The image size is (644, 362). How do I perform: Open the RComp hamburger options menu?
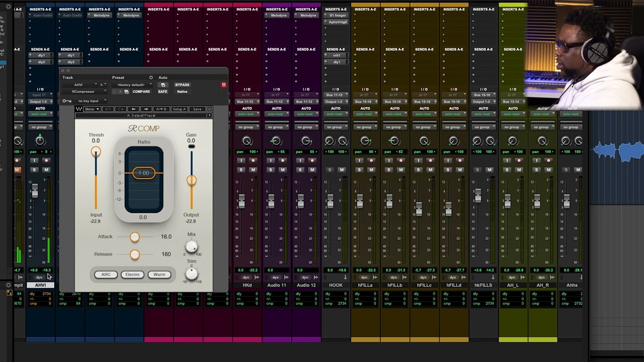click(x=209, y=109)
